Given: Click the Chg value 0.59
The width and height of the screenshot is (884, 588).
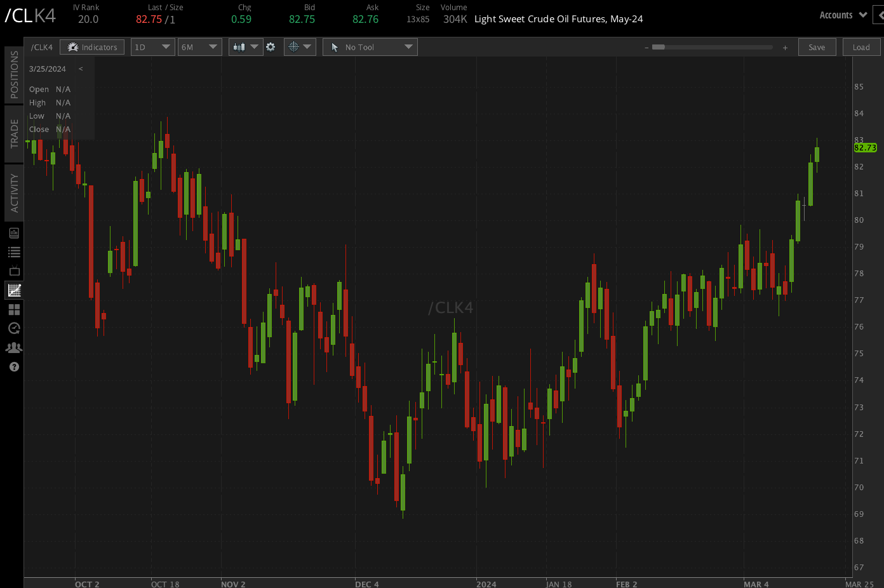Looking at the screenshot, I should tap(241, 19).
